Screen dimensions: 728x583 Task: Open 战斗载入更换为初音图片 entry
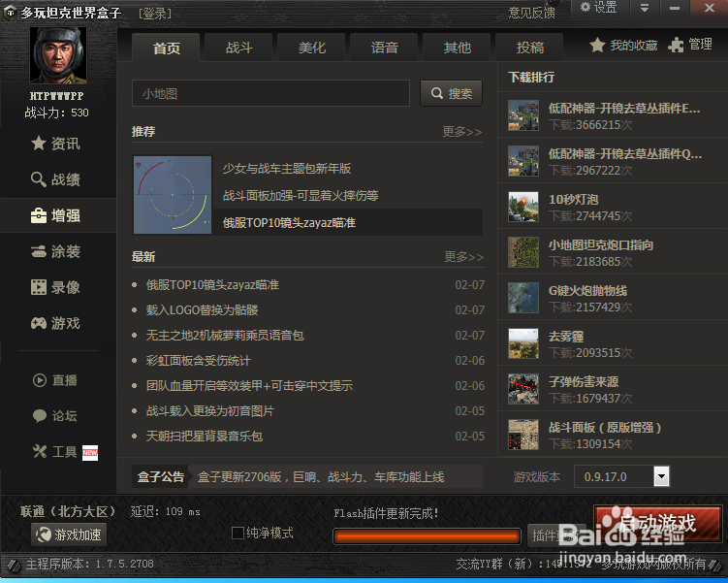click(209, 410)
